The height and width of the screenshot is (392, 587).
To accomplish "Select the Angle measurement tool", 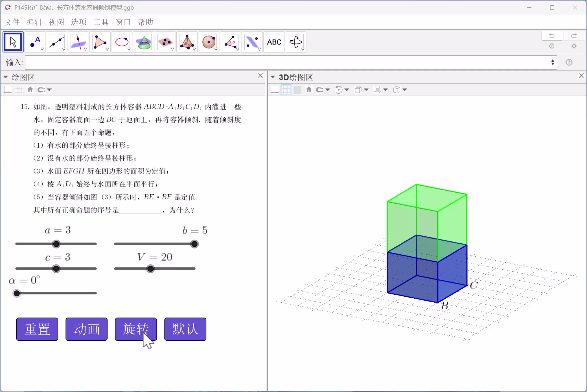I will [x=231, y=42].
